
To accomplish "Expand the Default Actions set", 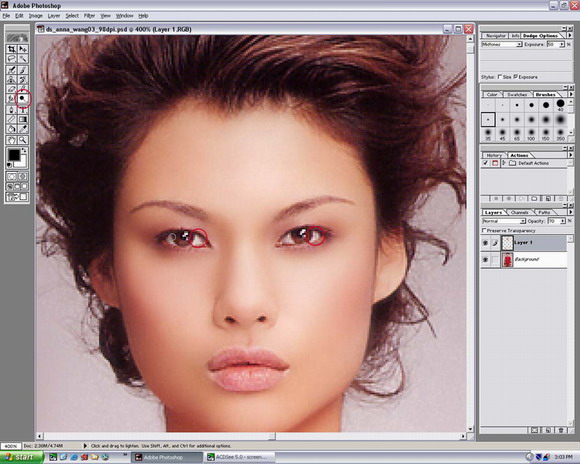I will point(504,163).
